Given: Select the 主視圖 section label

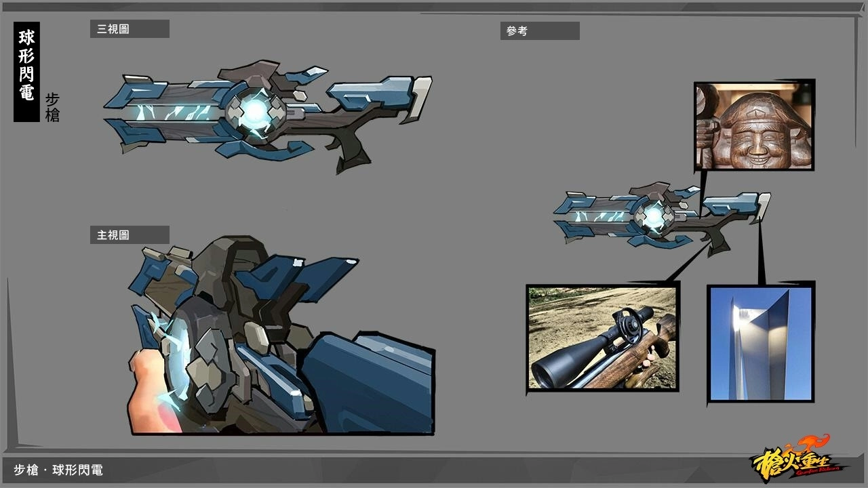Looking at the screenshot, I should 130,235.
